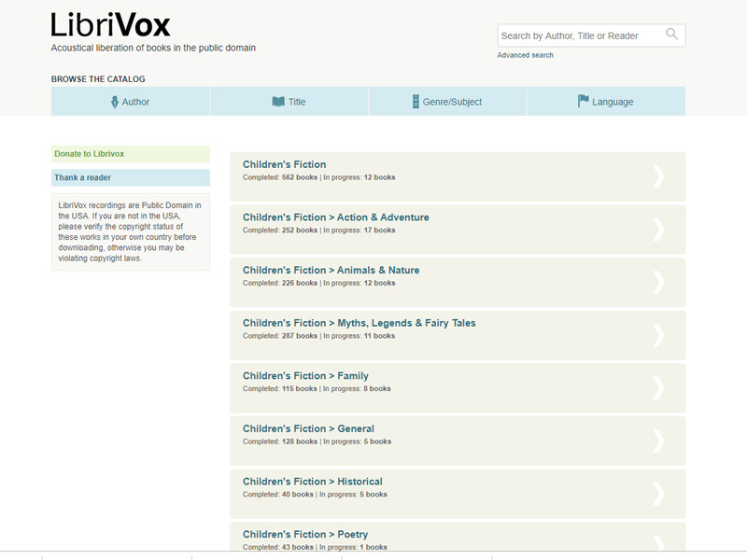Browse the catalog by Title tab
The image size is (747, 560).
289,102
